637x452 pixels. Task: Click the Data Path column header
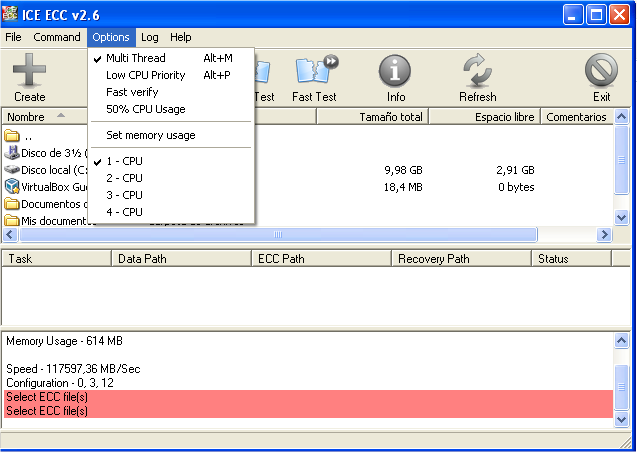(182, 259)
